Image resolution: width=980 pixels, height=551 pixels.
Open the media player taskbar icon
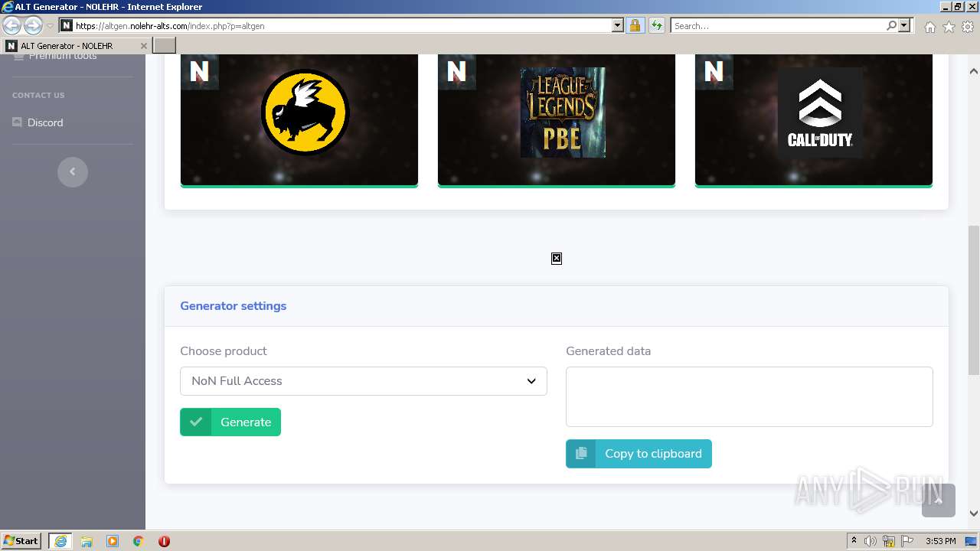pos(113,541)
